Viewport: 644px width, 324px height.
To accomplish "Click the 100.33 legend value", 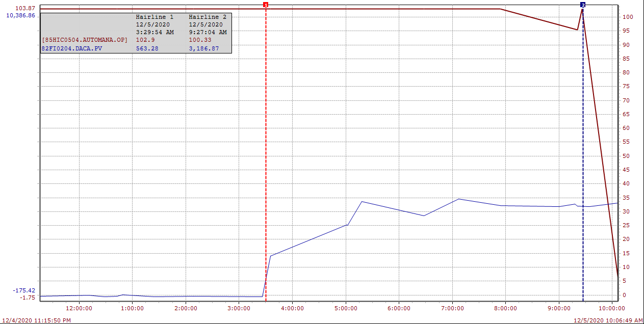I will click(x=199, y=40).
